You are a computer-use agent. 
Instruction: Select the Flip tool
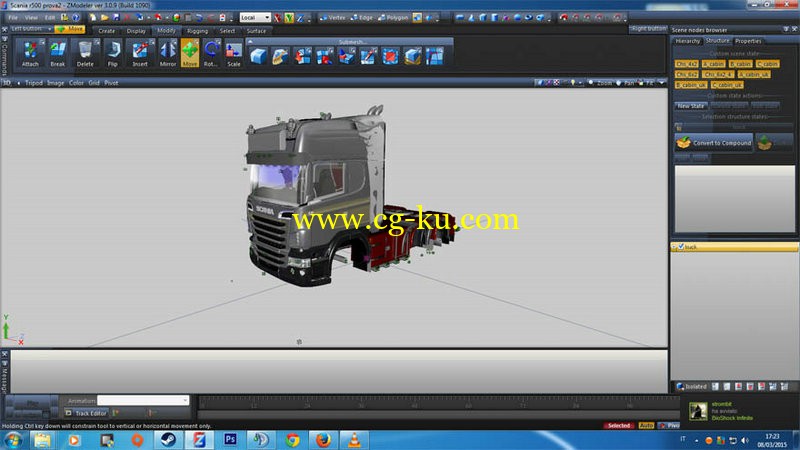click(112, 54)
